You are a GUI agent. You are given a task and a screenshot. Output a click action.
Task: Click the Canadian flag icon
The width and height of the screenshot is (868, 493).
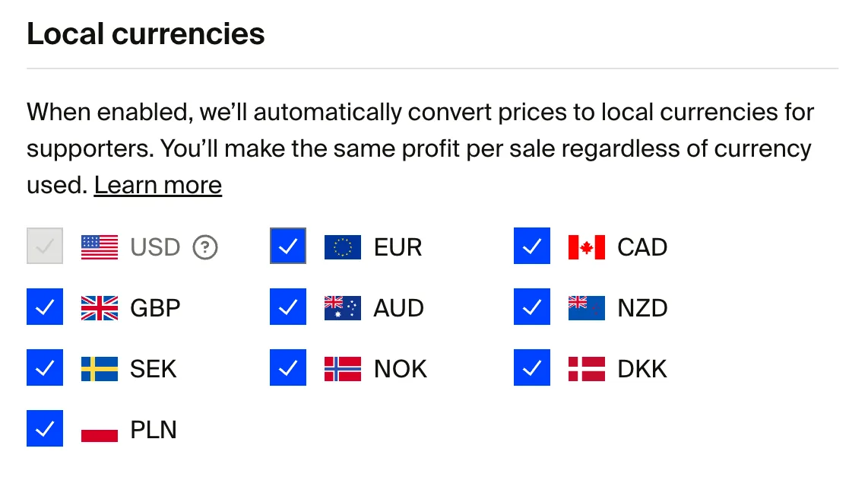[x=587, y=247]
